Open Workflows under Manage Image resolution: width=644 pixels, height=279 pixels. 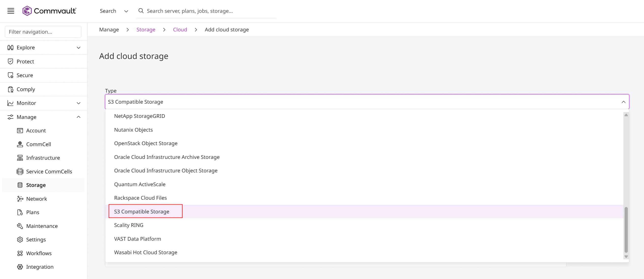click(43, 253)
